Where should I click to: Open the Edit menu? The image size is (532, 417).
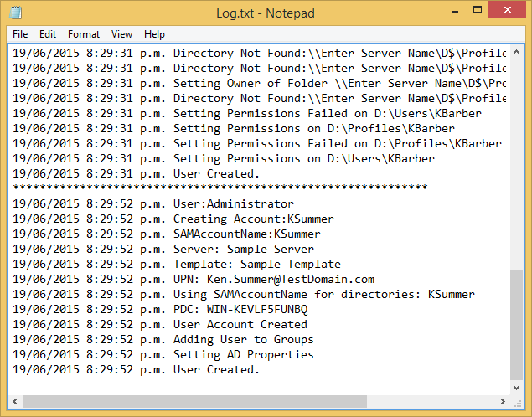(x=48, y=34)
